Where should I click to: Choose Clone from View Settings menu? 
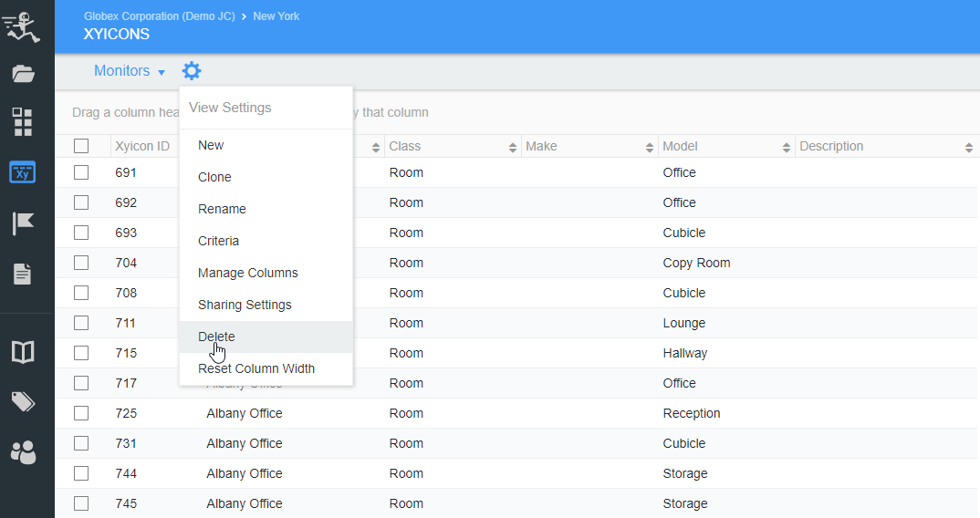tap(266, 177)
